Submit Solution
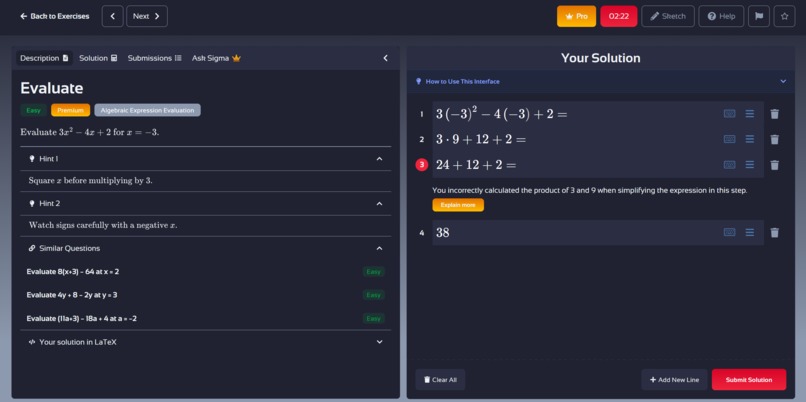This screenshot has height=402, width=806. (749, 380)
